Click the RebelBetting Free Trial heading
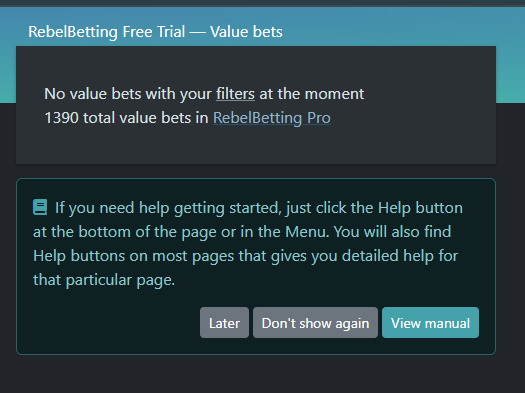Image resolution: width=525 pixels, height=393 pixels. point(106,32)
